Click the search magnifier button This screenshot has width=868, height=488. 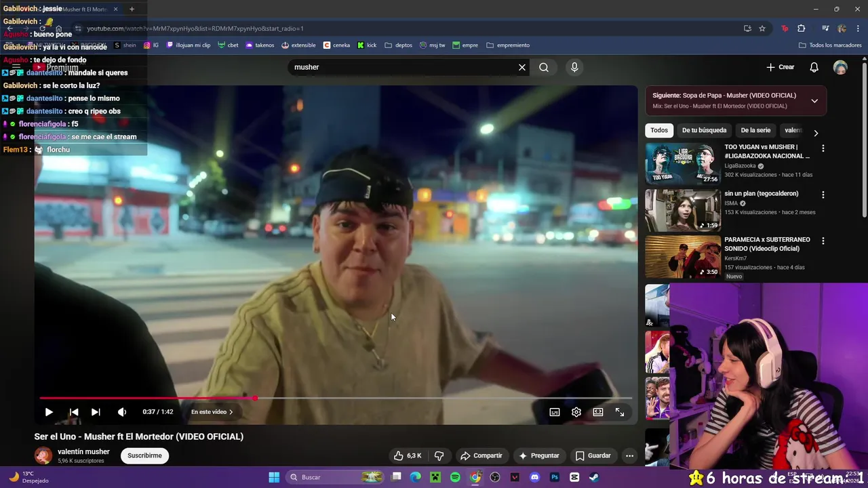pos(544,67)
